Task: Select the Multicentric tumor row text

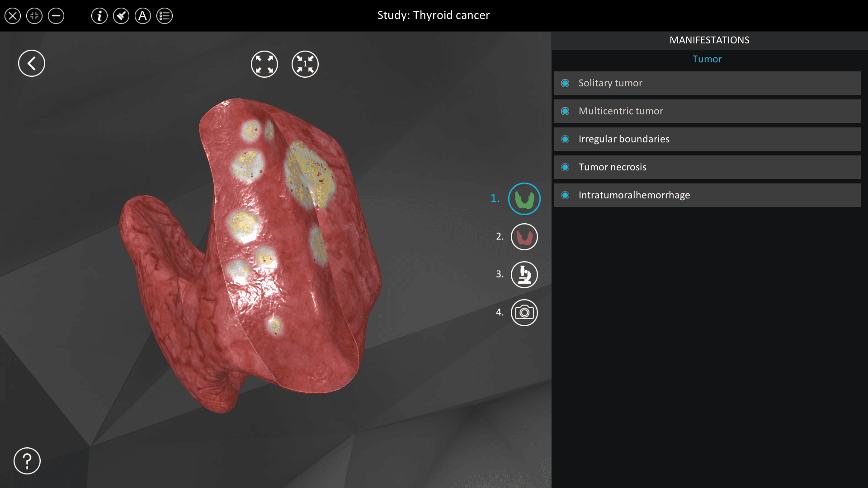Action: (x=621, y=111)
